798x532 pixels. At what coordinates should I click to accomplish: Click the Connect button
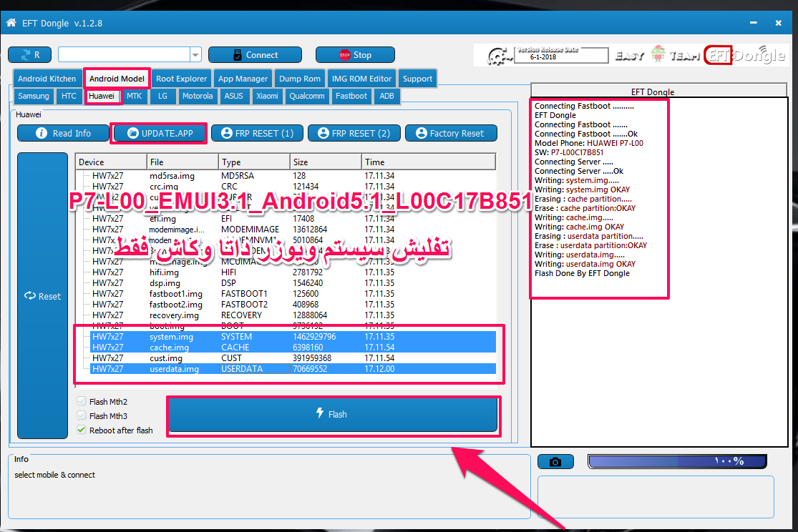pyautogui.click(x=255, y=55)
